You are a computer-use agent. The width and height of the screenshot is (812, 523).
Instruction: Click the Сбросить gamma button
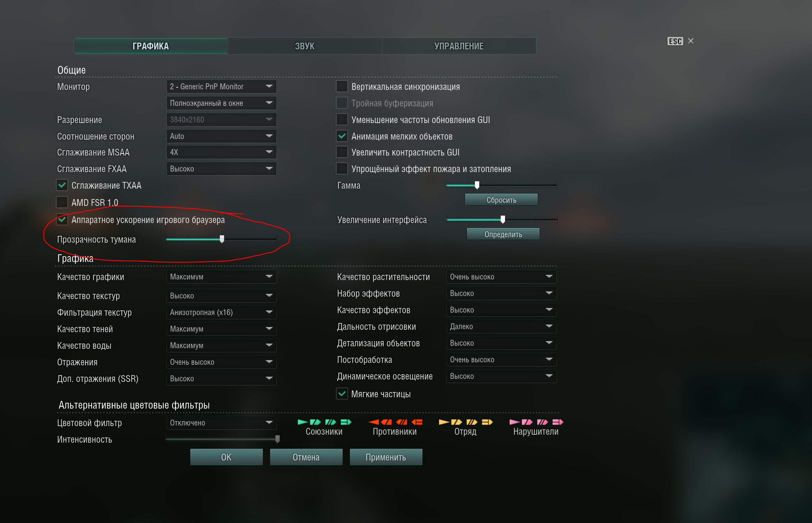click(501, 200)
